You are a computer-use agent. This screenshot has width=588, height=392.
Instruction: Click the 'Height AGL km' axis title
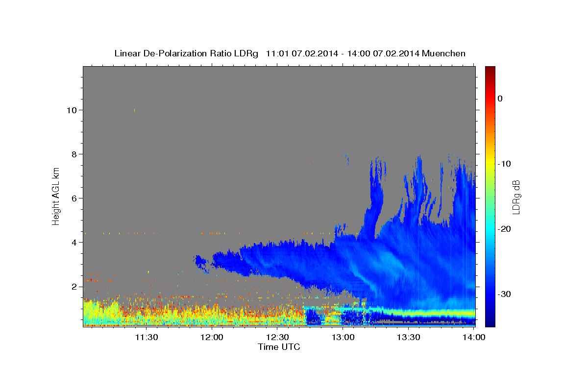[56, 196]
